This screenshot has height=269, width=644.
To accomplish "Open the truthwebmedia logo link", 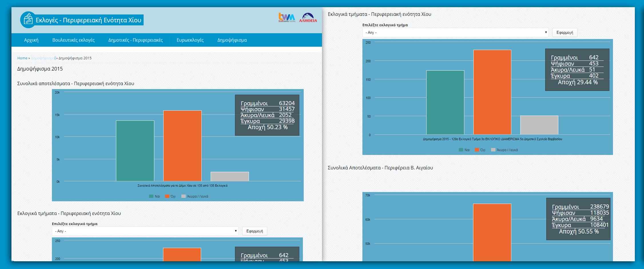I will pyautogui.click(x=287, y=18).
